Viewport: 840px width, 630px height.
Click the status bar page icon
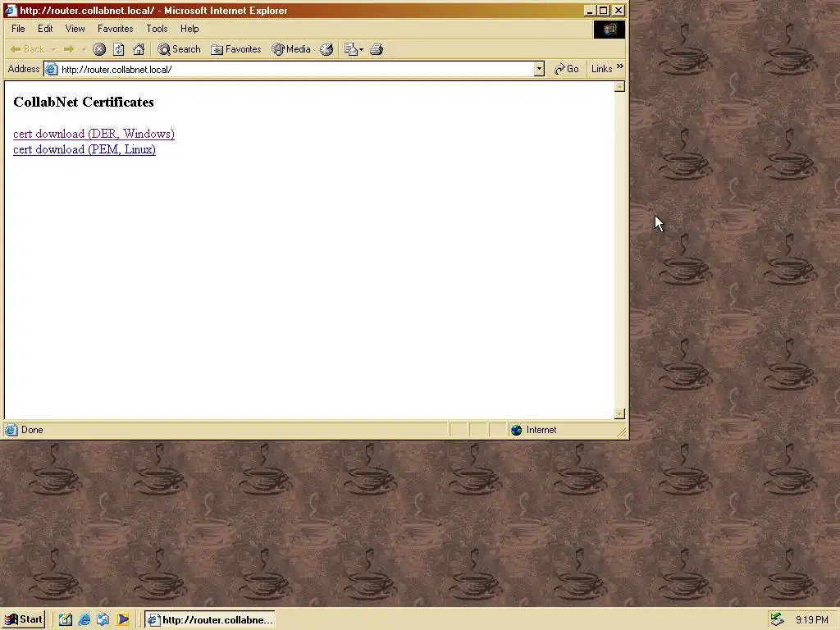click(x=11, y=430)
